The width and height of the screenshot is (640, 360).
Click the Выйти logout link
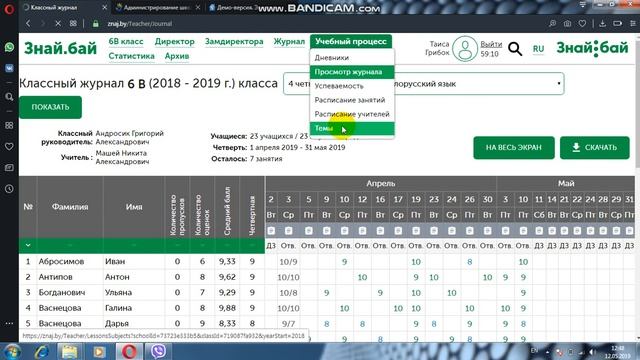[x=491, y=44]
